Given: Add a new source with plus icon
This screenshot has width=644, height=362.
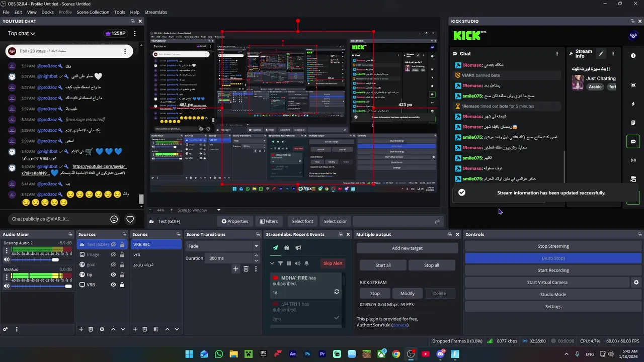Looking at the screenshot, I should click(x=81, y=329).
